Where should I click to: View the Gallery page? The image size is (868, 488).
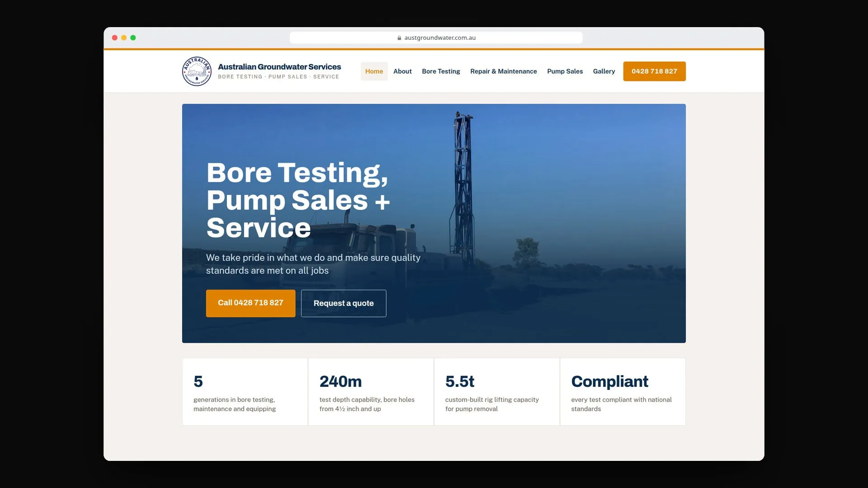pyautogui.click(x=604, y=71)
